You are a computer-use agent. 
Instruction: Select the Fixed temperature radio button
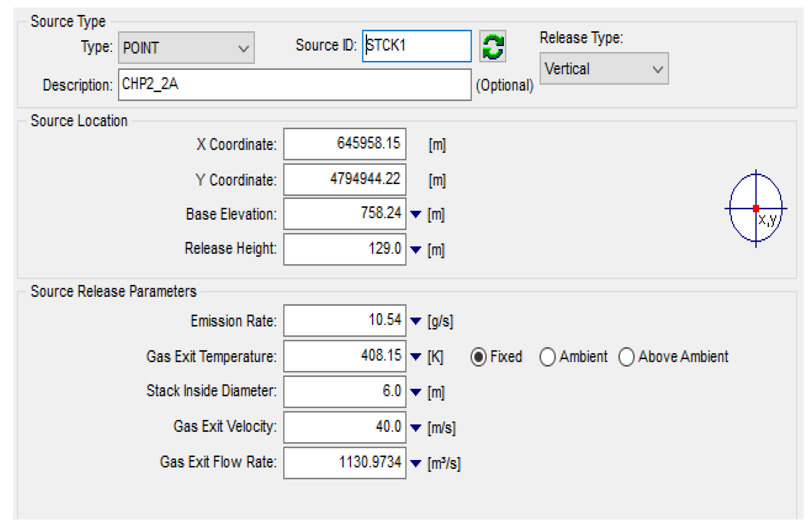pos(478,357)
